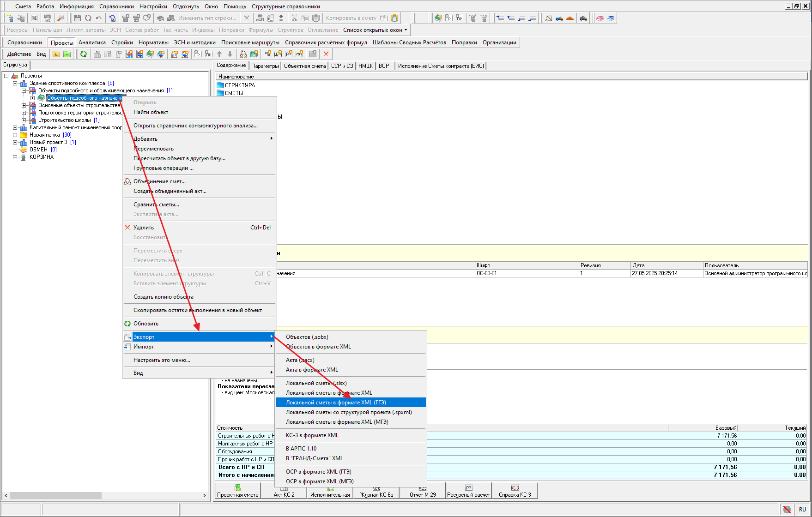Click the red X delete toolbar icon

click(326, 54)
